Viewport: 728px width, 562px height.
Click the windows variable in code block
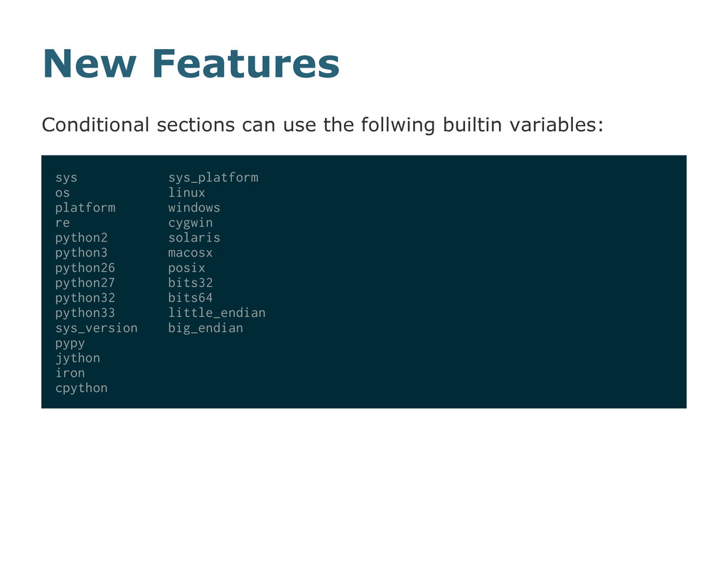(194, 207)
